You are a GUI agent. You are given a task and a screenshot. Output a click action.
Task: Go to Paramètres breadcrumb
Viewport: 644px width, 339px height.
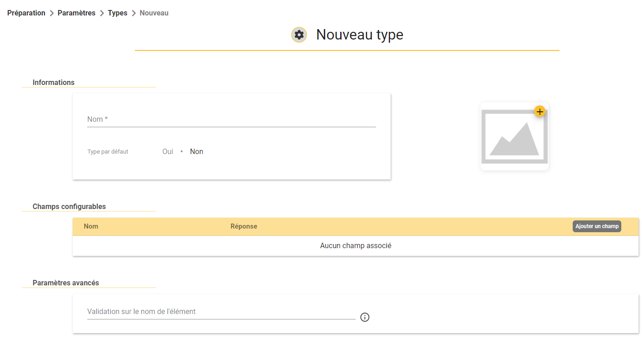(76, 13)
